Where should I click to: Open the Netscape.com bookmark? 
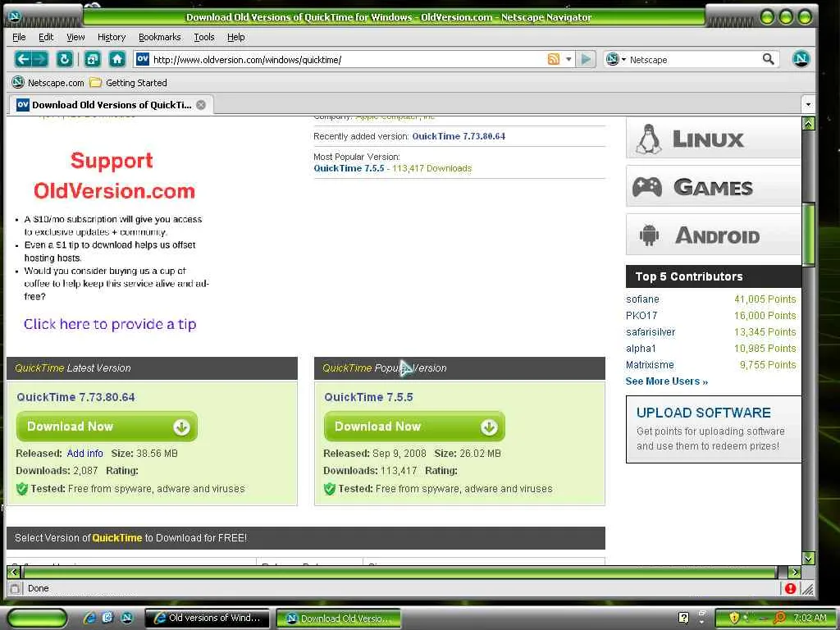48,83
